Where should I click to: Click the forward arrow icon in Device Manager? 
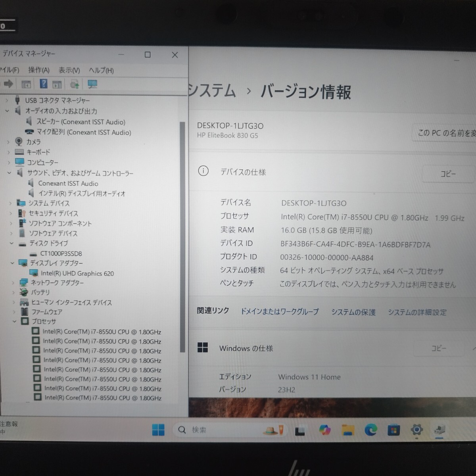(8, 84)
